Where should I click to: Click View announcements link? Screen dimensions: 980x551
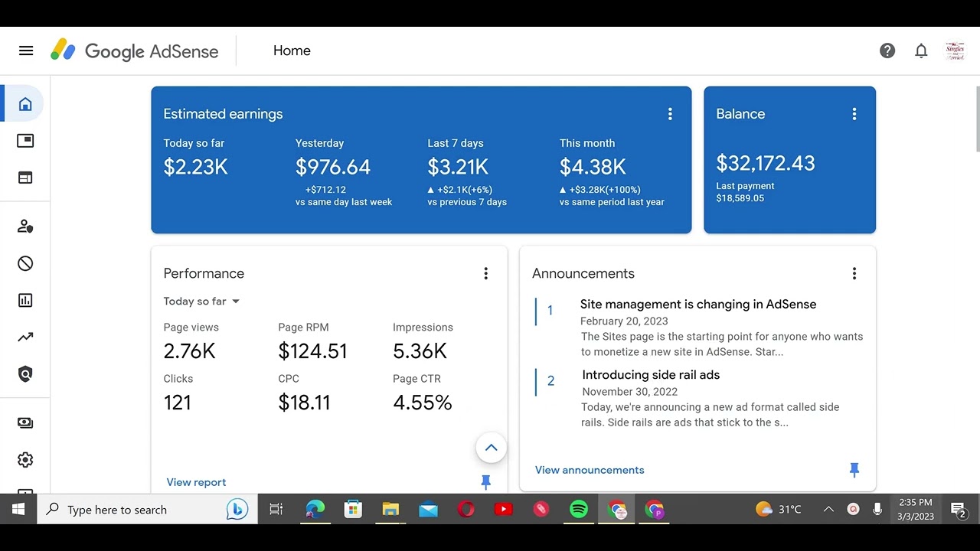[590, 470]
